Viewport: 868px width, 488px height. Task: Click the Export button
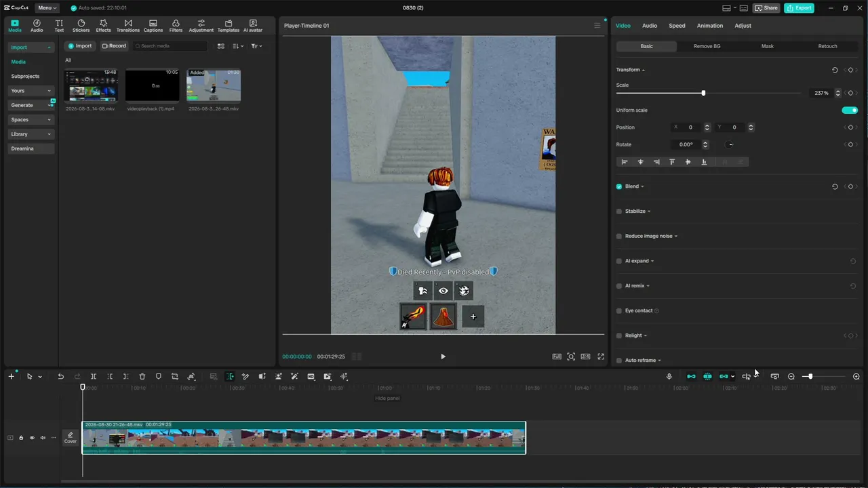click(x=799, y=8)
